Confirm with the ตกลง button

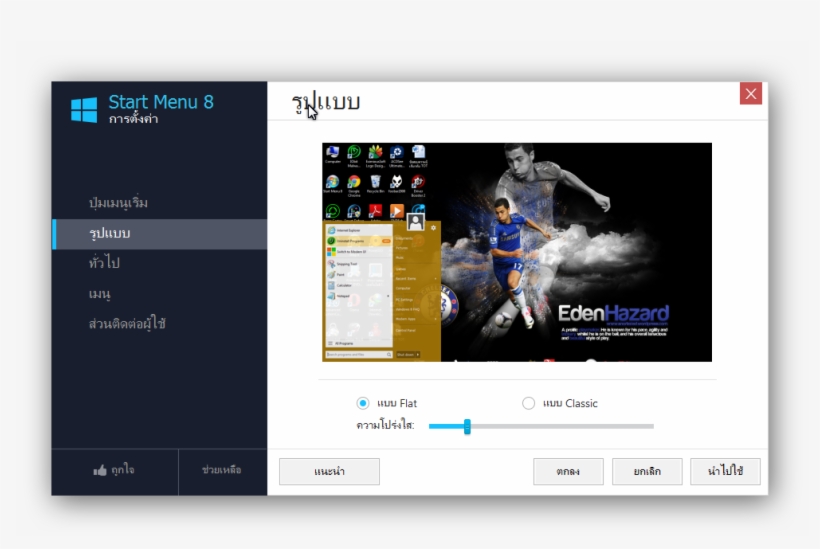(568, 472)
